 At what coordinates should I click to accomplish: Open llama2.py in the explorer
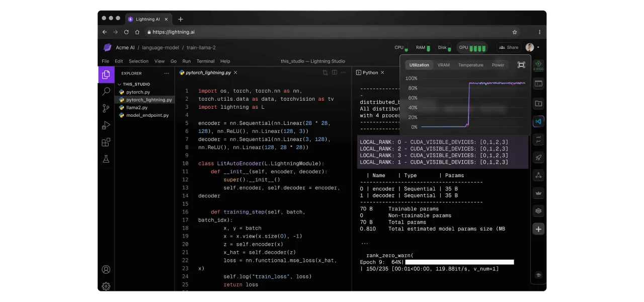tap(137, 107)
